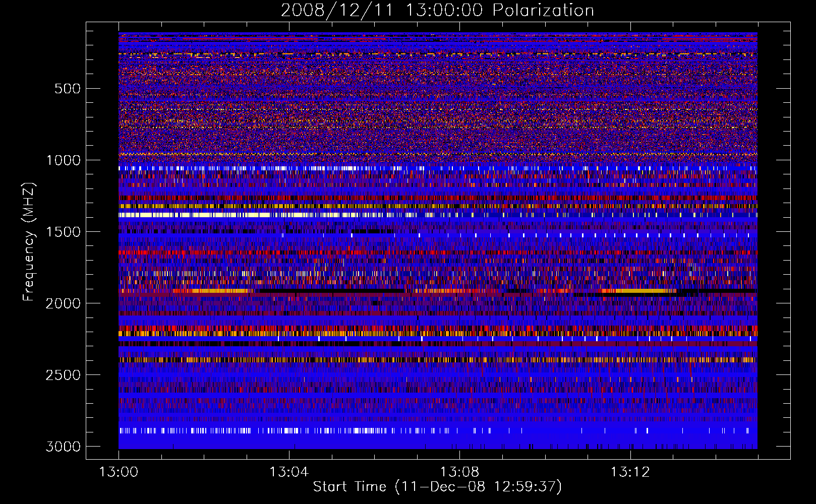This screenshot has height=504, width=816.
Task: Click the 2500 frequency tick label
Action: [x=63, y=375]
